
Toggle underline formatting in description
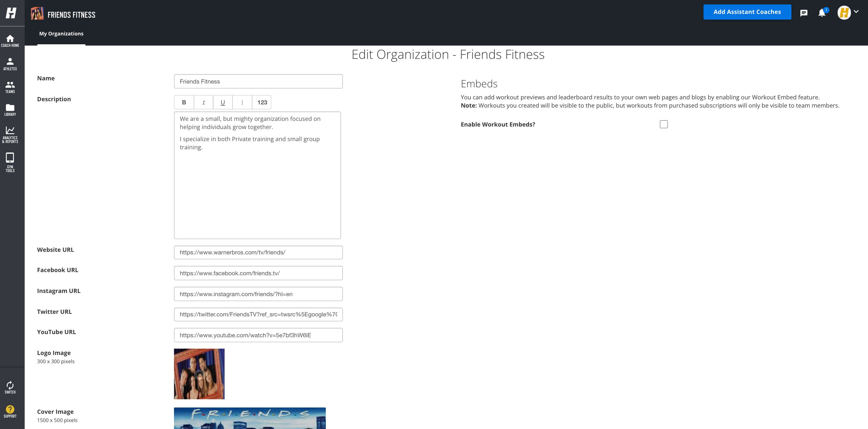(223, 103)
